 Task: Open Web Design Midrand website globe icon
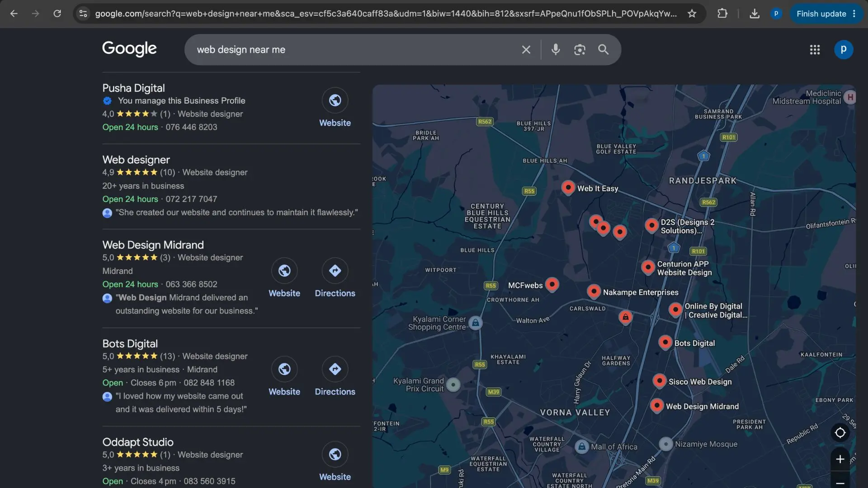click(x=284, y=271)
